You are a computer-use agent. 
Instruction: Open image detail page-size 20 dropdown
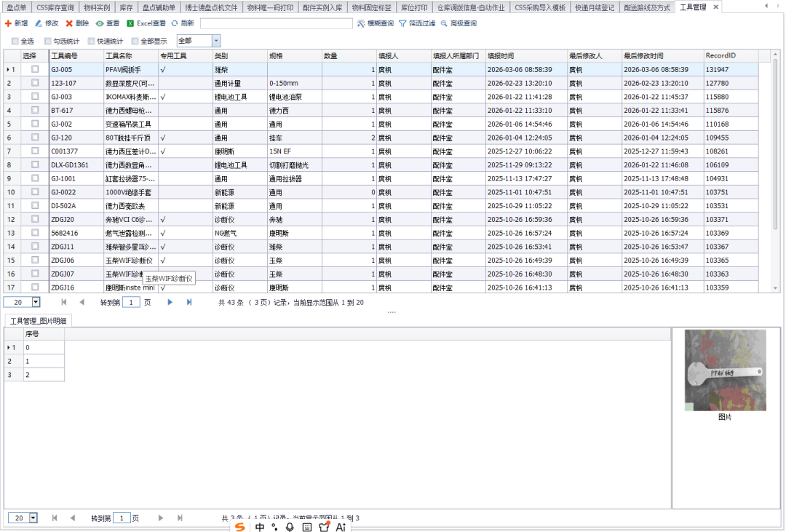[x=33, y=518]
